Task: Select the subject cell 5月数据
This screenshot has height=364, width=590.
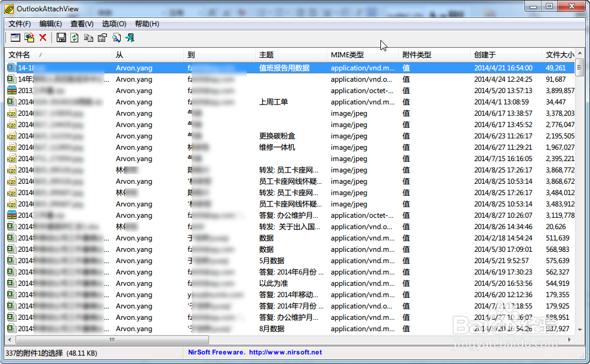Action: (272, 261)
